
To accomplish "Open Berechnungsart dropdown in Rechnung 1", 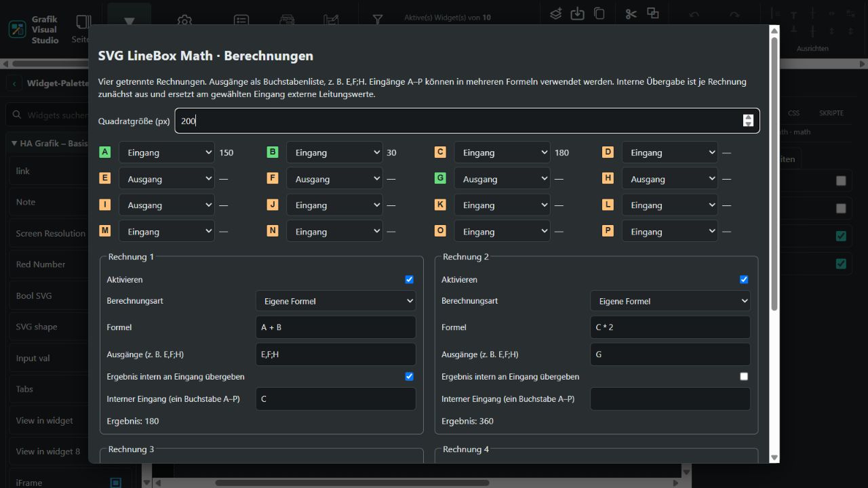I will [336, 301].
